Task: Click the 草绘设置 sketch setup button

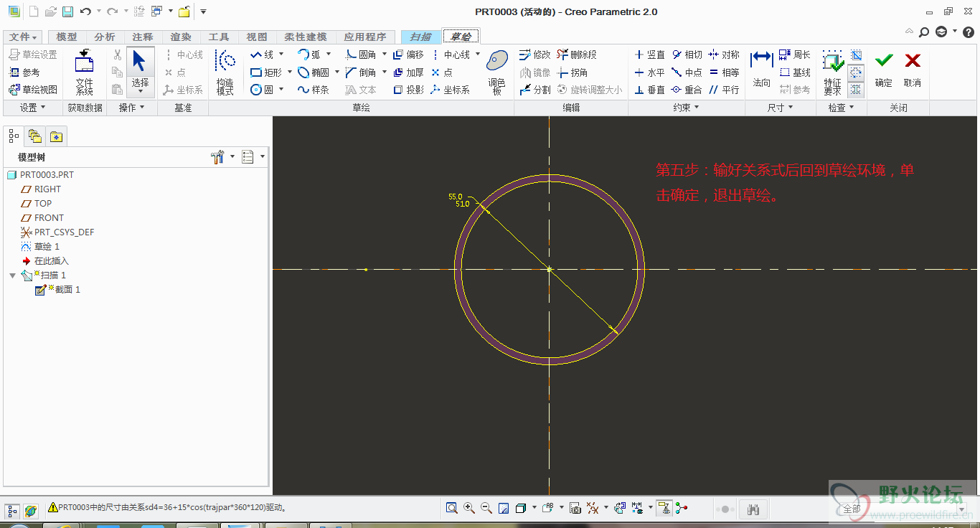Action: pos(33,55)
